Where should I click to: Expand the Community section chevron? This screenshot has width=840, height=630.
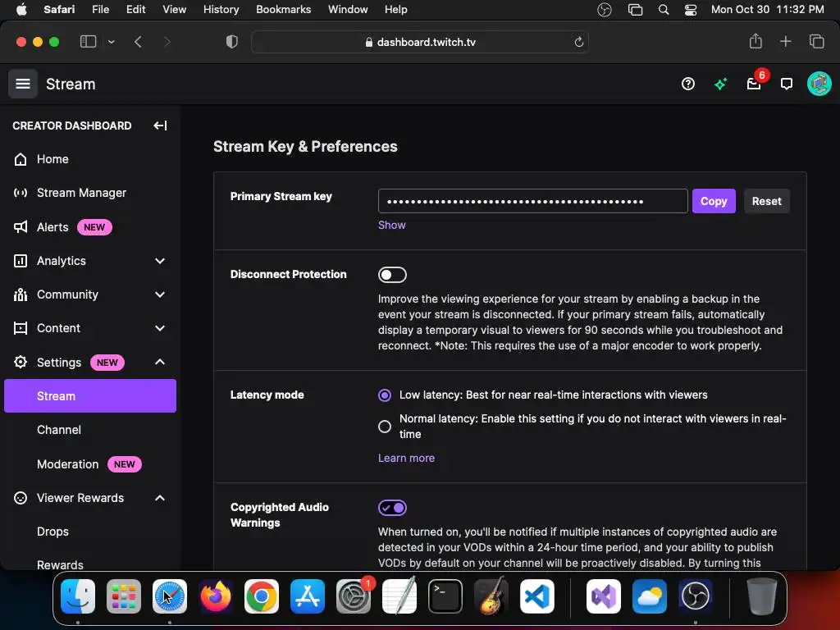click(x=160, y=294)
